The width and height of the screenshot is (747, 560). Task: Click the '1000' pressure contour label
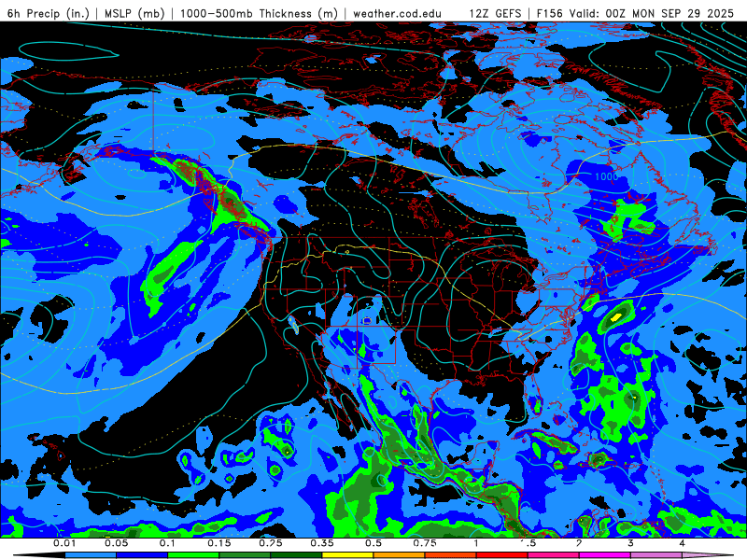click(606, 176)
